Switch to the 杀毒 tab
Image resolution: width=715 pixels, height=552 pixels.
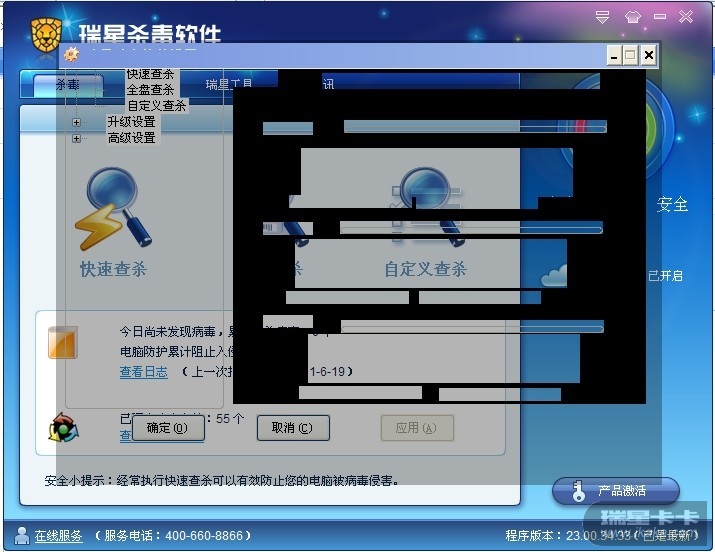pyautogui.click(x=68, y=85)
